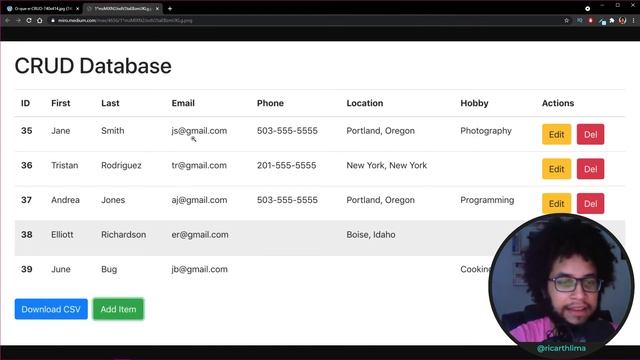Switch to the first browser tab
This screenshot has width=640, height=360.
click(x=42, y=8)
